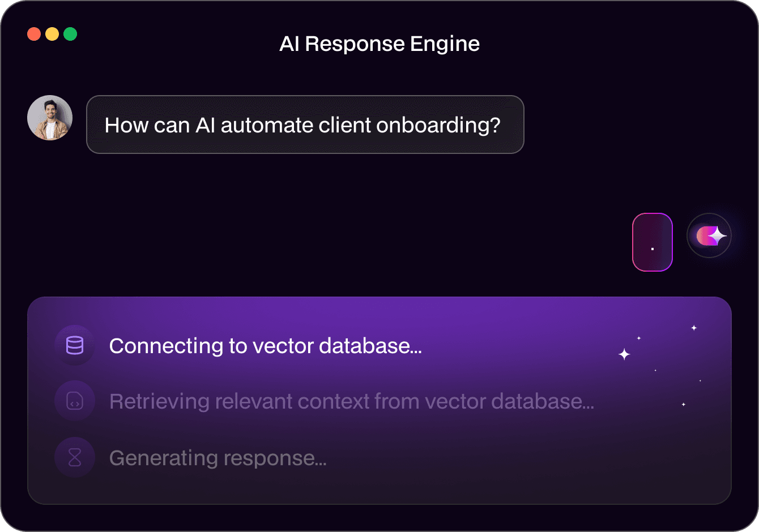The width and height of the screenshot is (759, 532).
Task: Click the small white dot inside the gradient frame
Action: click(653, 248)
